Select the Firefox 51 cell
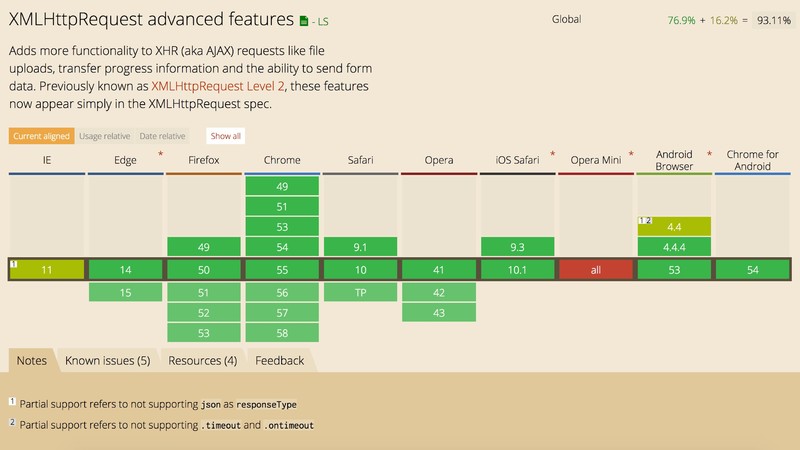This screenshot has height=450, width=800. (x=204, y=292)
